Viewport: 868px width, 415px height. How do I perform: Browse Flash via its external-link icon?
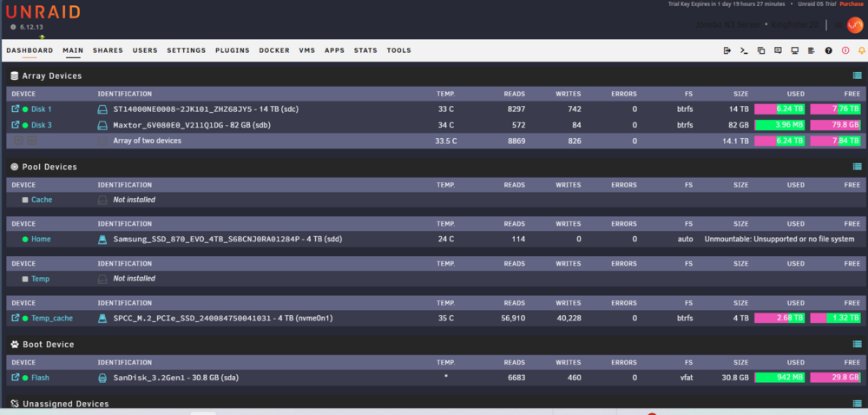click(x=16, y=378)
